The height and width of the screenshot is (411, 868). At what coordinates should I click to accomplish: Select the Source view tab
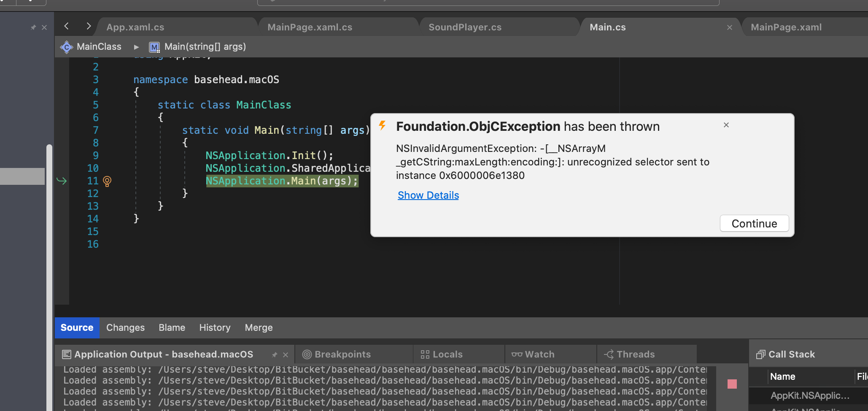(77, 328)
